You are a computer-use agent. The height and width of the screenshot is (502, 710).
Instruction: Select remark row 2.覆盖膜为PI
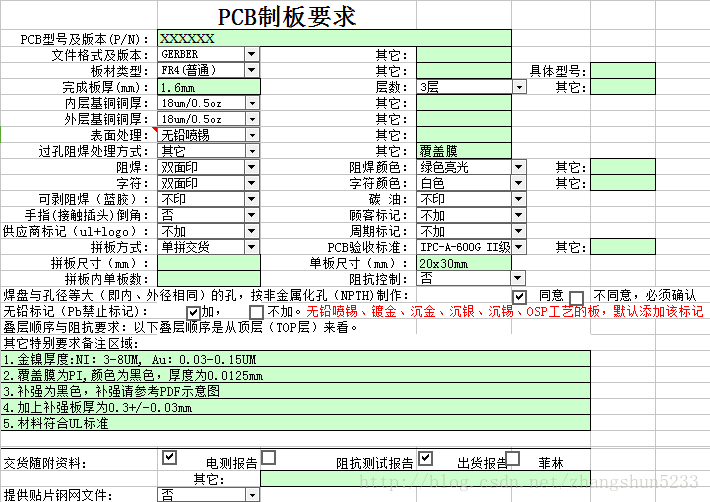click(x=296, y=375)
